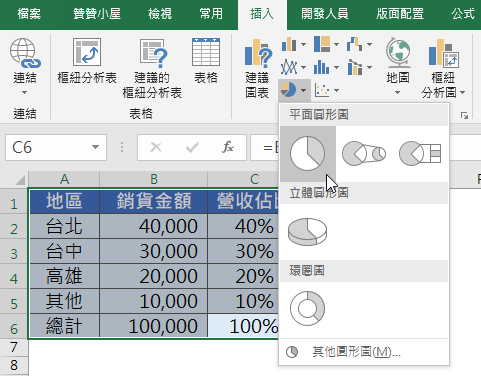The height and width of the screenshot is (376, 481).
Task: Click the fx insert function button
Action: [x=228, y=147]
